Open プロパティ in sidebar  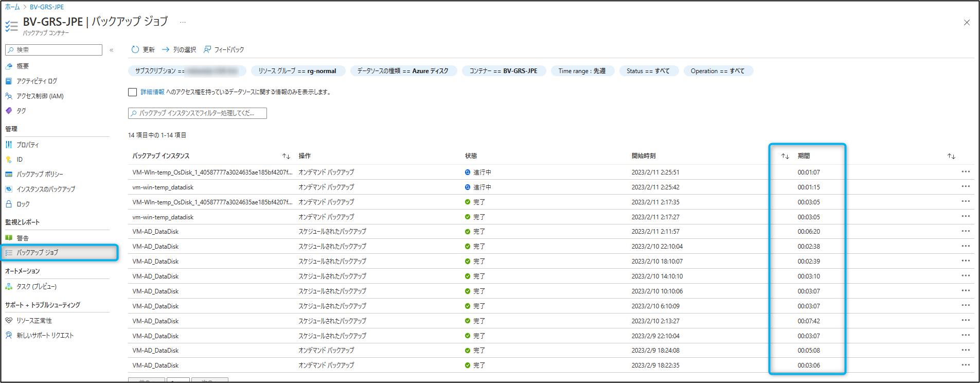click(x=27, y=145)
